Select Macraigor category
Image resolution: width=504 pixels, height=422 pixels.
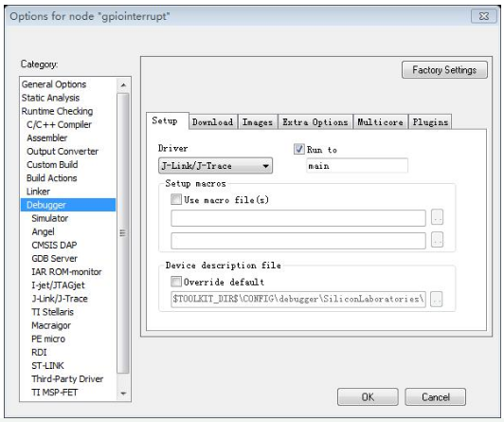tap(51, 325)
